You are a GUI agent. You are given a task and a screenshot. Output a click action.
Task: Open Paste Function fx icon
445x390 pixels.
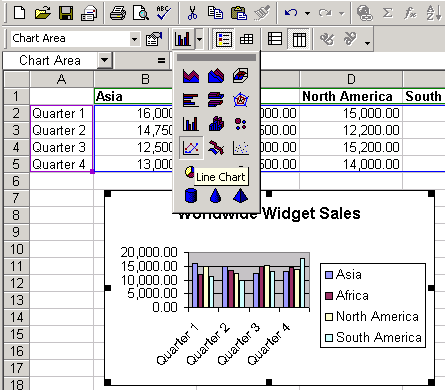click(410, 13)
